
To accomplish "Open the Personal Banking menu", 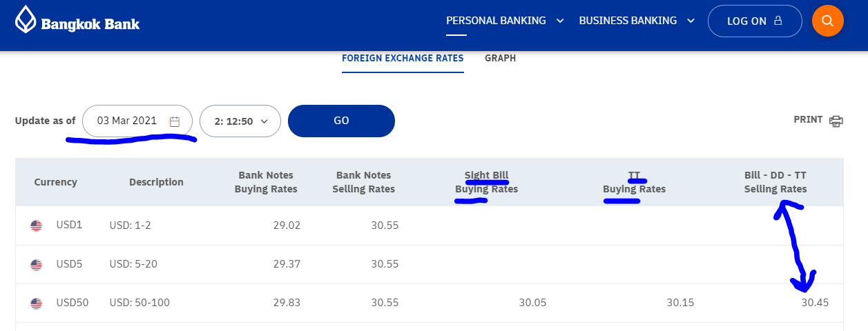I will click(x=496, y=21).
